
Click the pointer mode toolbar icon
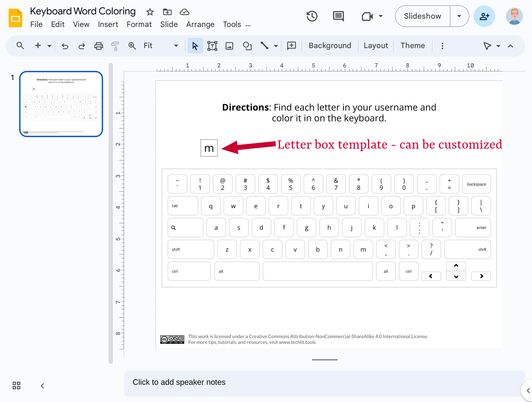point(487,46)
